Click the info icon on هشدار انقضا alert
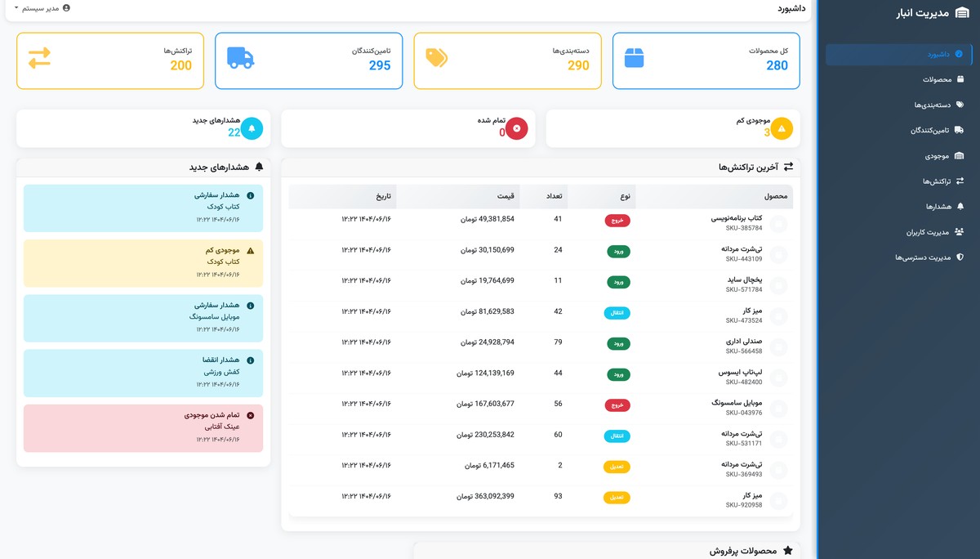 250,360
